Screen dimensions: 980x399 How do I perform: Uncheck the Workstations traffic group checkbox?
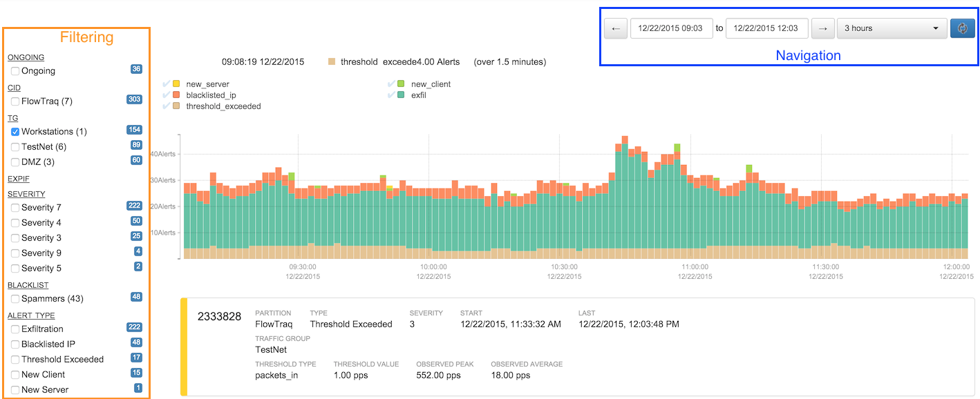tap(15, 131)
